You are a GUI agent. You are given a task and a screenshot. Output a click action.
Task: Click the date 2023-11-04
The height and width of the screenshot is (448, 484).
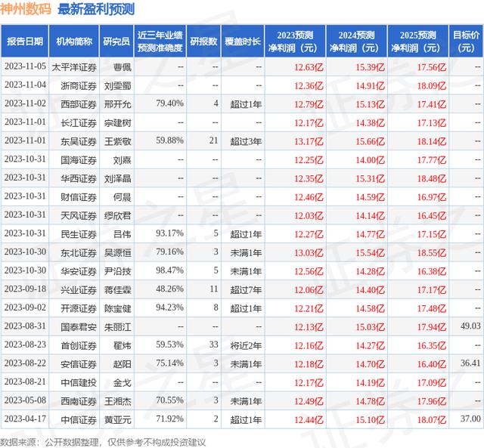click(x=25, y=85)
